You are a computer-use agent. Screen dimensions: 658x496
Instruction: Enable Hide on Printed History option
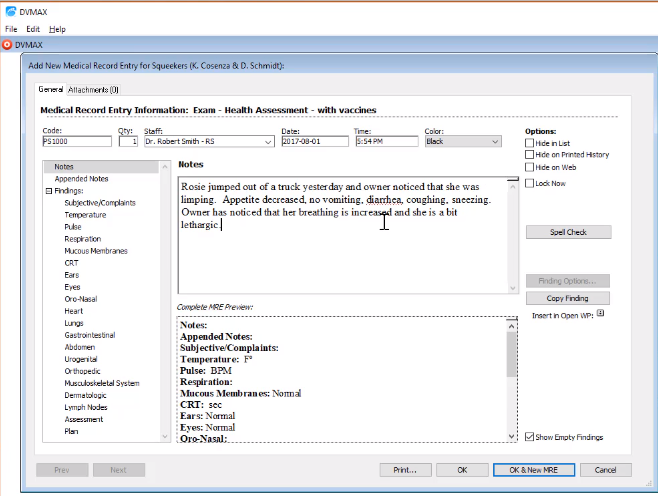pyautogui.click(x=530, y=155)
